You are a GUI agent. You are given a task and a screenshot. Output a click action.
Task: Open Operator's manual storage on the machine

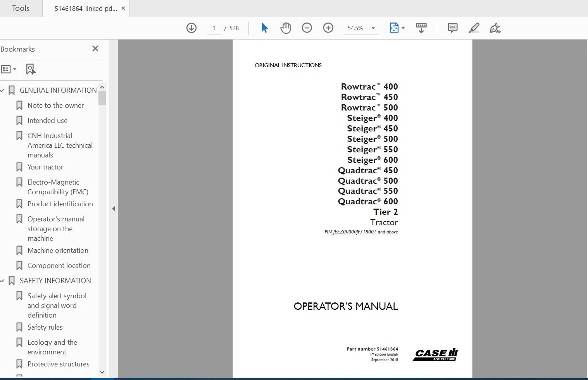pyautogui.click(x=56, y=229)
